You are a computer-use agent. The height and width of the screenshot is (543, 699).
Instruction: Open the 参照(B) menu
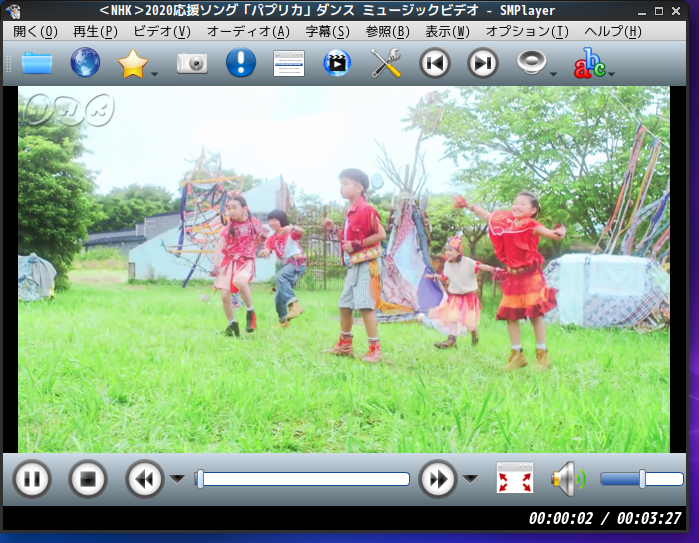pyautogui.click(x=387, y=31)
